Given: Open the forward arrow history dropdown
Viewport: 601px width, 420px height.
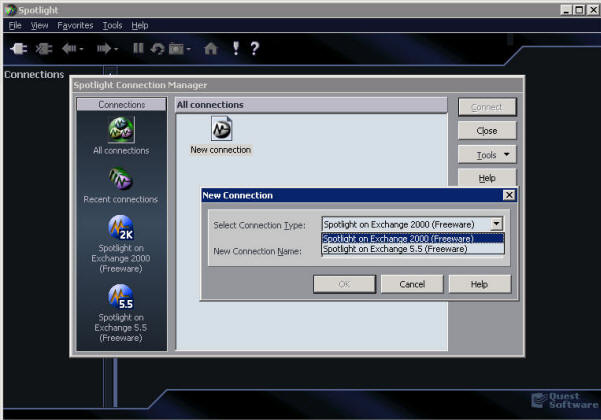Looking at the screenshot, I should 116,49.
